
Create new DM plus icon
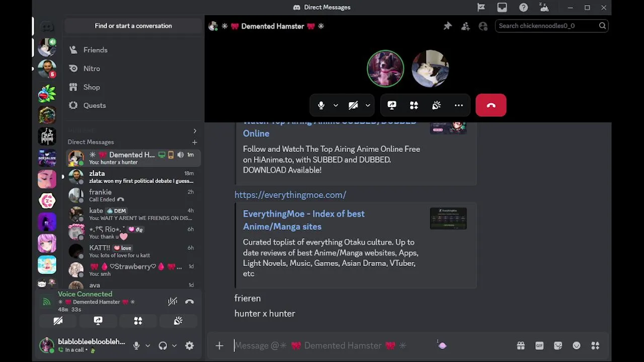pyautogui.click(x=195, y=142)
